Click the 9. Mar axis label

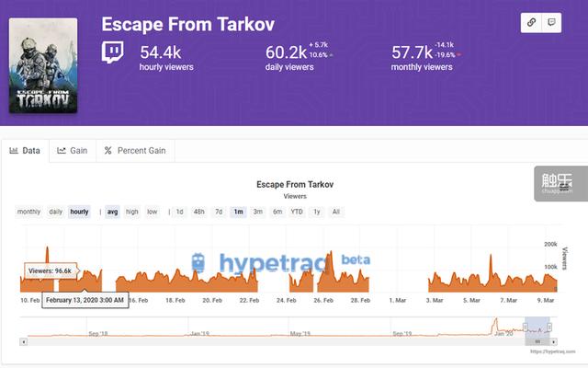[x=546, y=301]
